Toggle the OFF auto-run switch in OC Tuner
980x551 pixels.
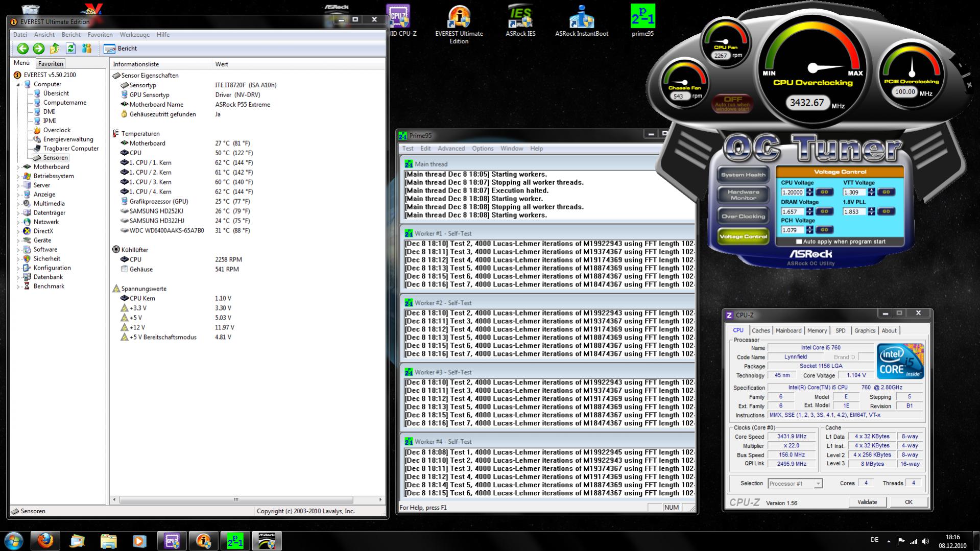(732, 104)
